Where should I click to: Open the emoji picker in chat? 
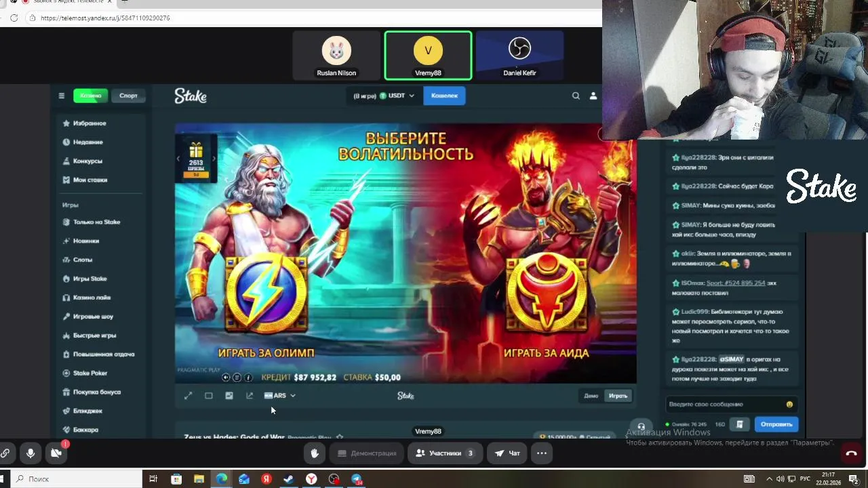[x=789, y=405]
